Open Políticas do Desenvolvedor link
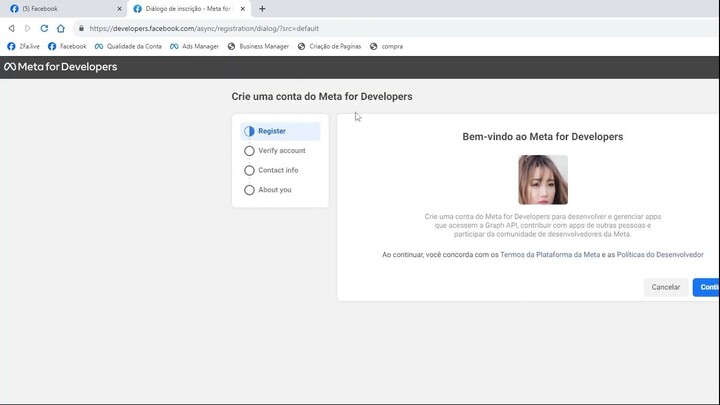Viewport: 720px width, 405px height. click(x=660, y=254)
